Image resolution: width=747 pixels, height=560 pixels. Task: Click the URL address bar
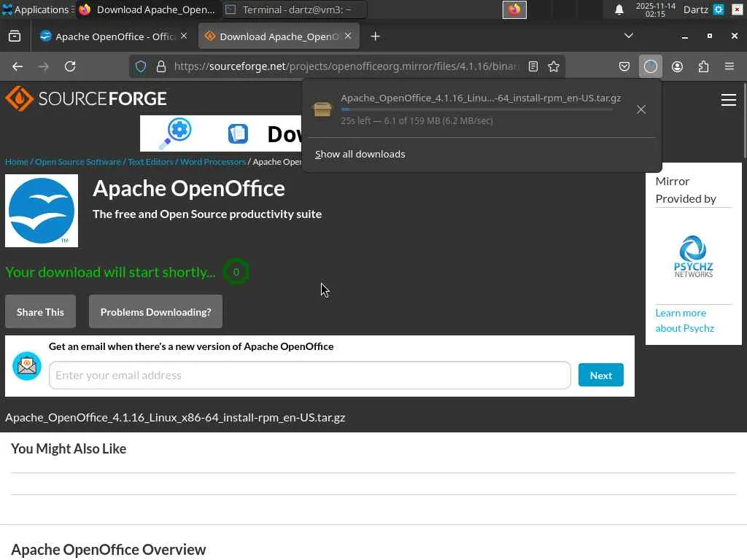coord(347,66)
